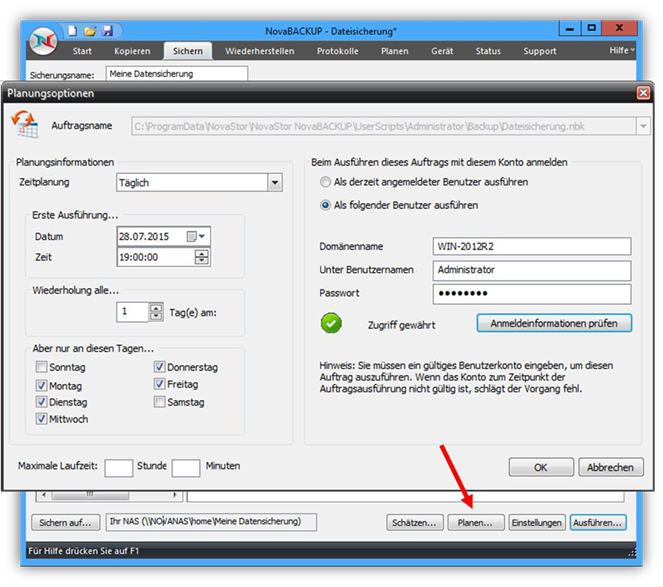Viewport: 663px width, 587px height.
Task: Open the Hilfe menu dropdown
Action: click(622, 50)
